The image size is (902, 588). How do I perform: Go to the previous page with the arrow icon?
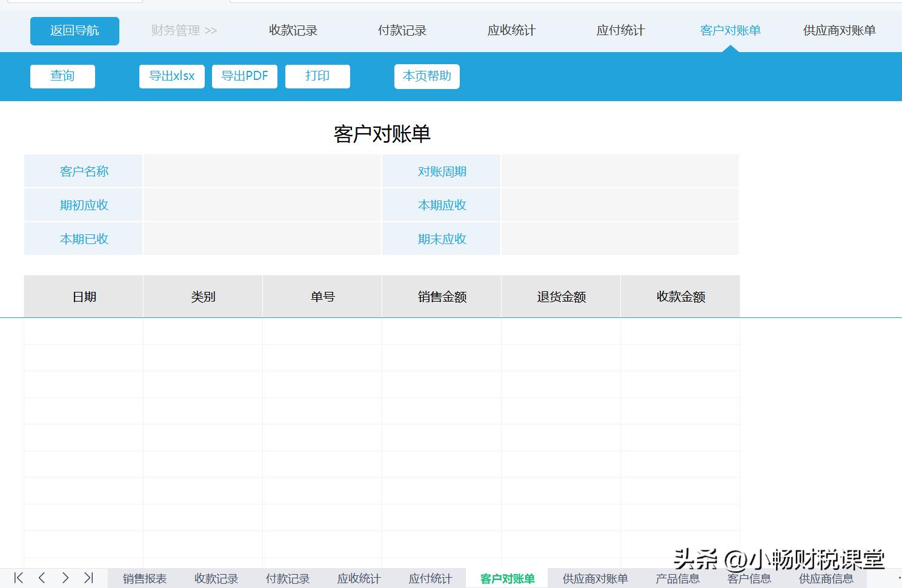coord(41,577)
